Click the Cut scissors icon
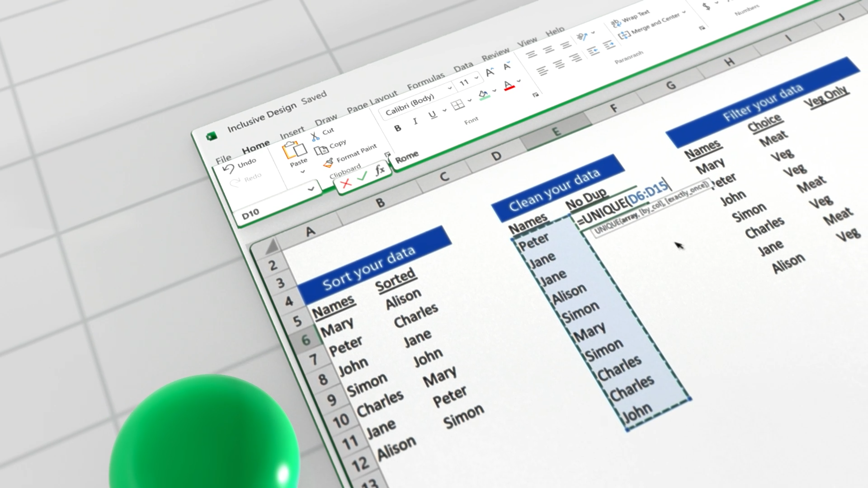868x488 pixels. coord(315,136)
